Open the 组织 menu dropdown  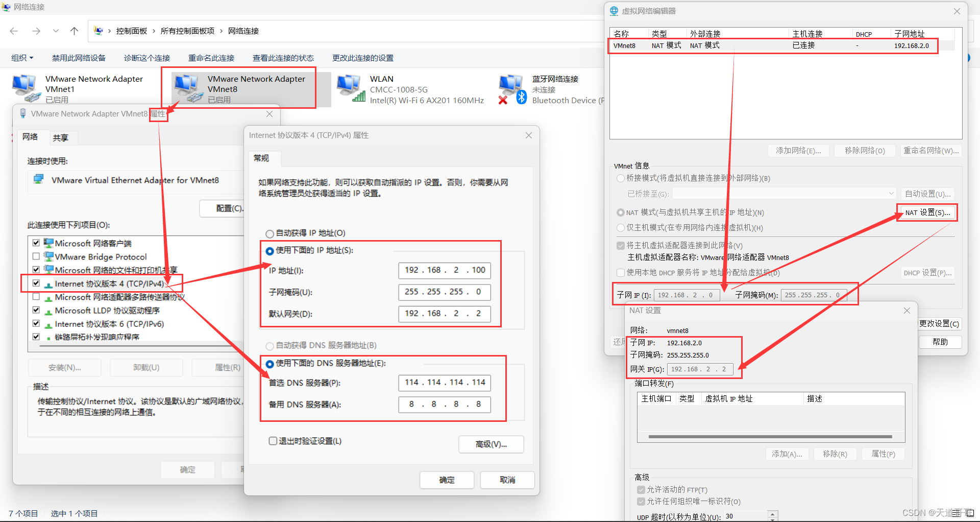click(22, 58)
